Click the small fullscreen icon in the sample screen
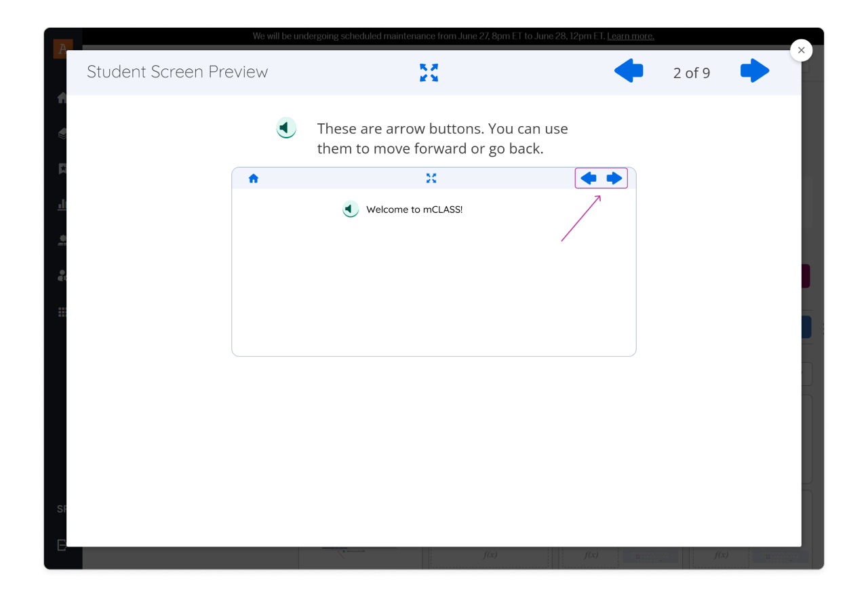The width and height of the screenshot is (868, 594). pos(431,178)
